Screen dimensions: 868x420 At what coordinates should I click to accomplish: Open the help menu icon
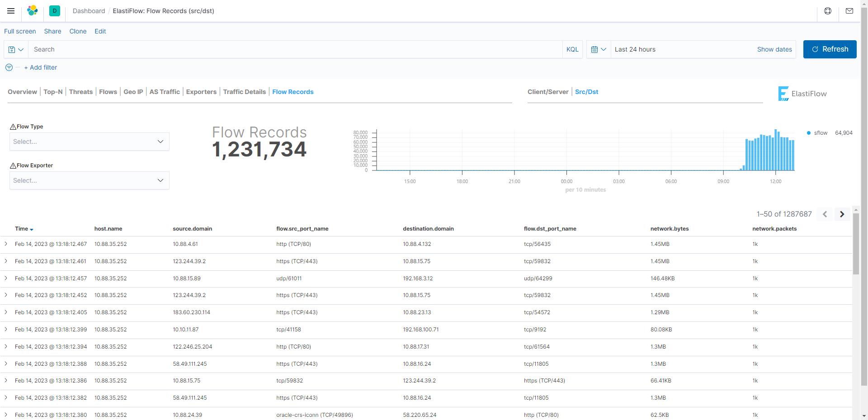click(x=828, y=11)
